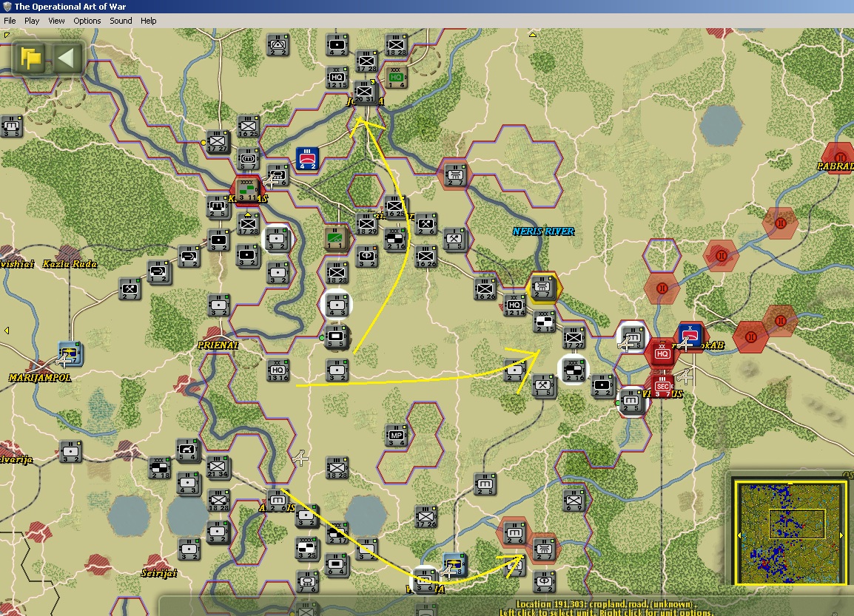Select the green unit labeled 1 1
854x616 pixels.
pyautogui.click(x=336, y=238)
